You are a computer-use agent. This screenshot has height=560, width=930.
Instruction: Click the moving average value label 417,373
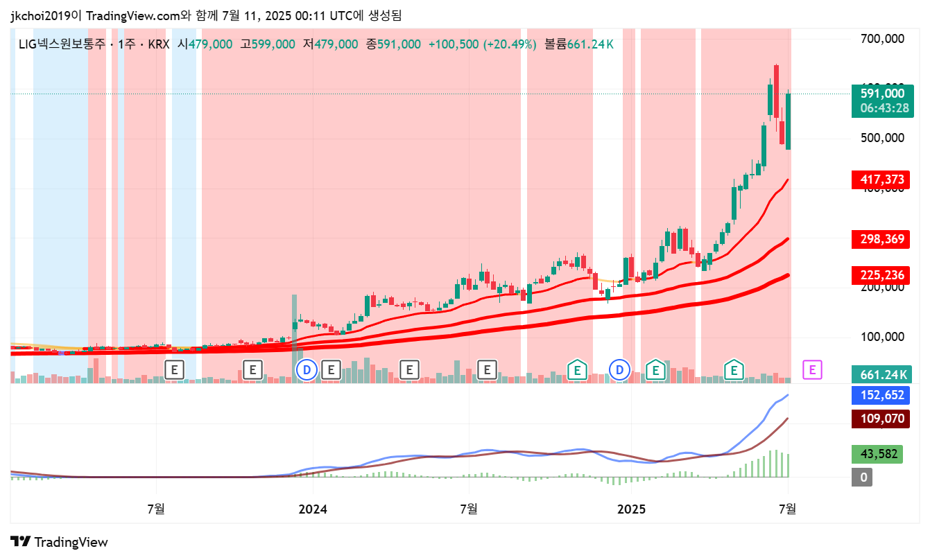coord(881,180)
